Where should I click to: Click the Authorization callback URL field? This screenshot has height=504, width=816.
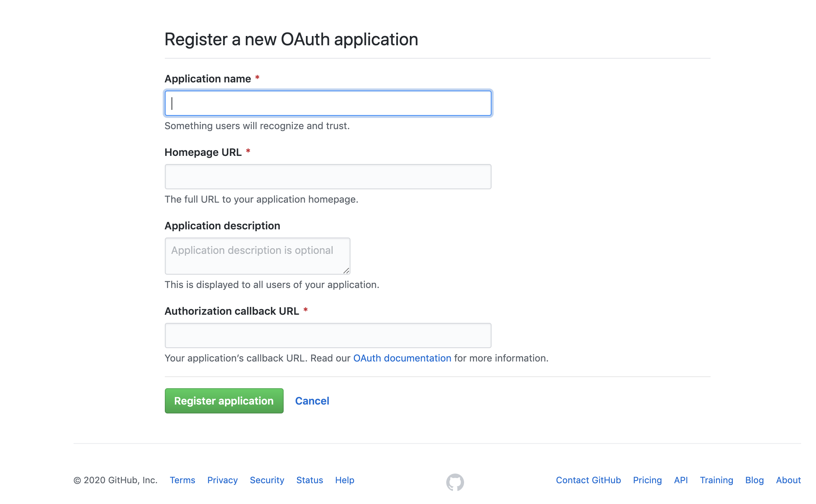(328, 335)
